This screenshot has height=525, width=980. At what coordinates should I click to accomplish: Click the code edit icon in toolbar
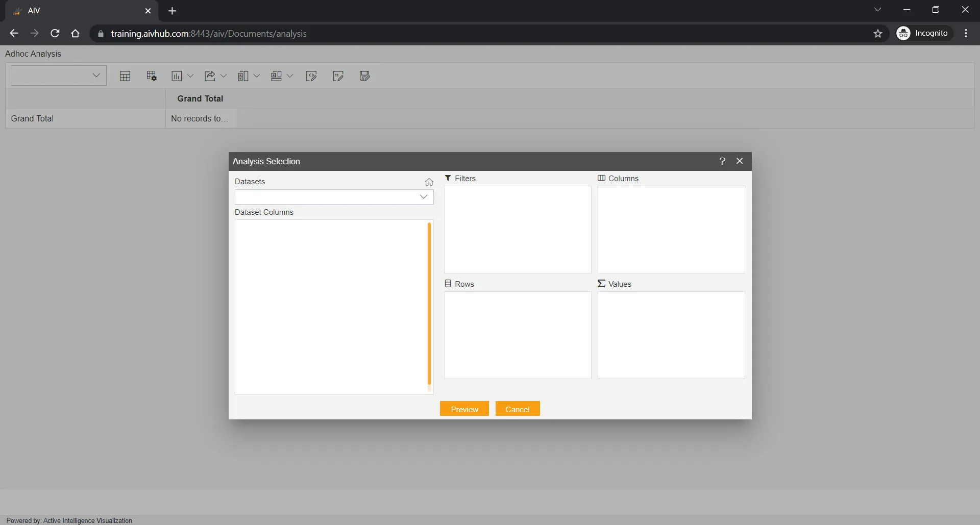click(x=311, y=76)
